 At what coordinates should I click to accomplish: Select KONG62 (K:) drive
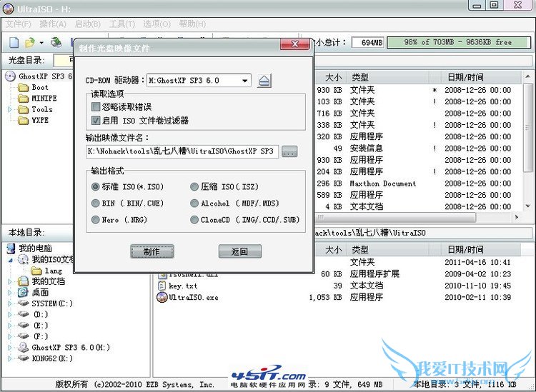[x=46, y=358]
